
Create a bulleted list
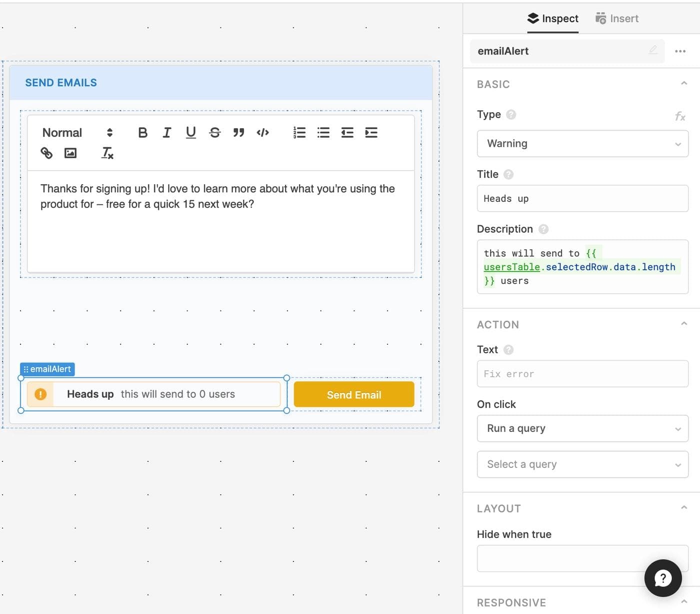coord(323,133)
